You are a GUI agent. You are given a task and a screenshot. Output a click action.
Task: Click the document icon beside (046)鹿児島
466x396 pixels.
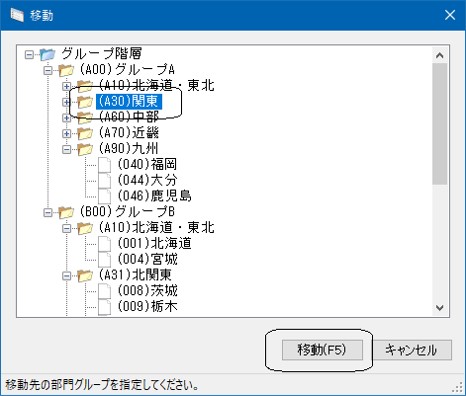104,196
